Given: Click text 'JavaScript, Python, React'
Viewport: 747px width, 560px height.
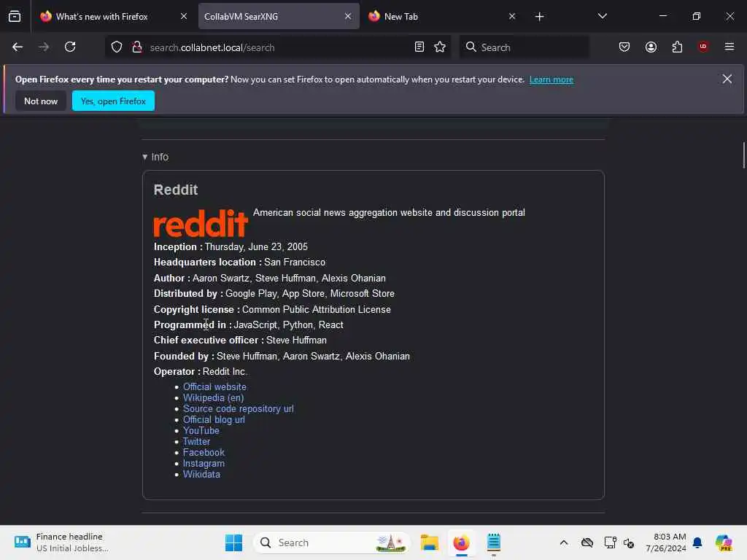Looking at the screenshot, I should click(x=288, y=324).
